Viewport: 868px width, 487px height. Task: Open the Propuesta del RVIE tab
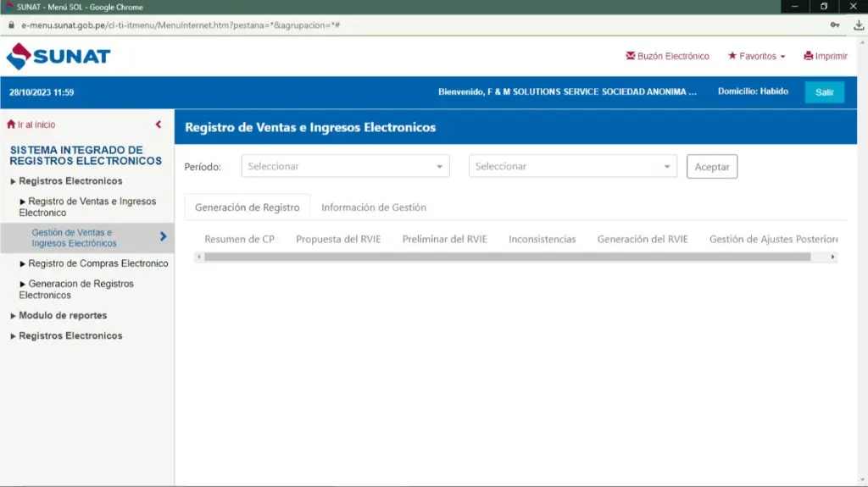pyautogui.click(x=338, y=239)
